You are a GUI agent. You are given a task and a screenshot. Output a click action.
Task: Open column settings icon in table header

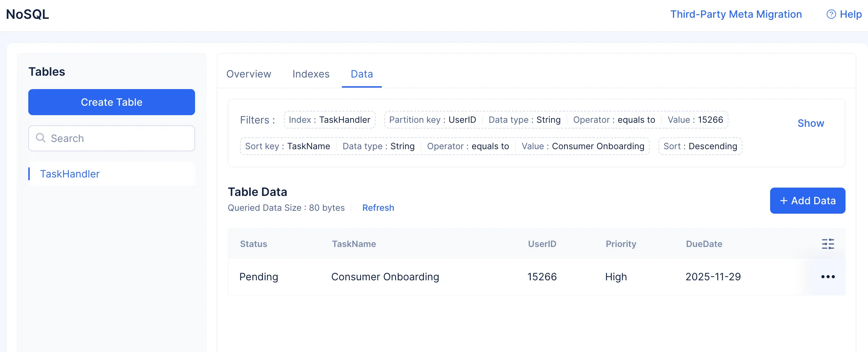(x=828, y=244)
